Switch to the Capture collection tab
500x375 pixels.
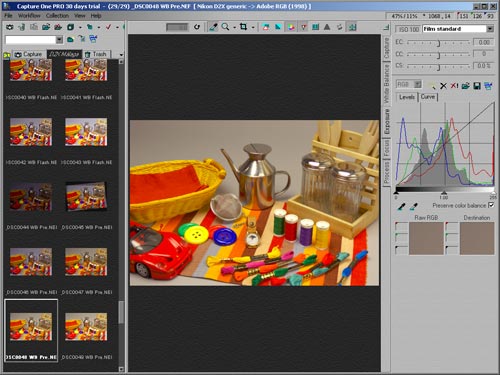point(29,54)
